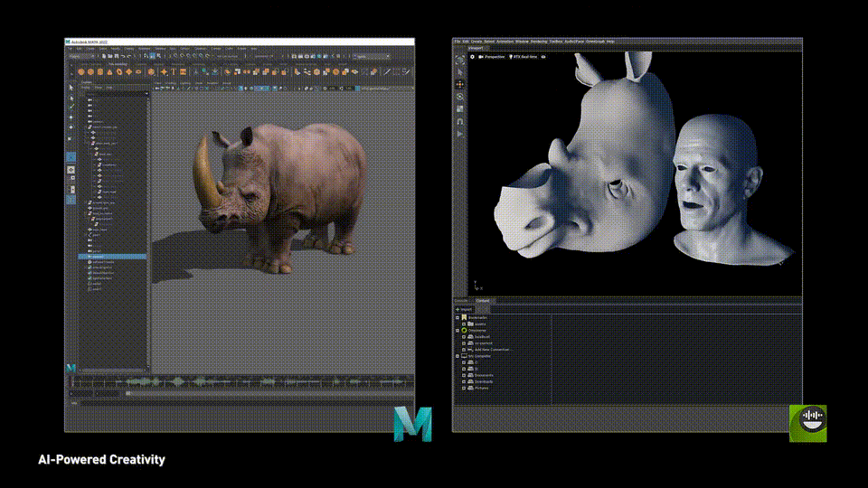The height and width of the screenshot is (488, 868).
Task: Click the polygon sphere shelf icon
Action: point(80,71)
